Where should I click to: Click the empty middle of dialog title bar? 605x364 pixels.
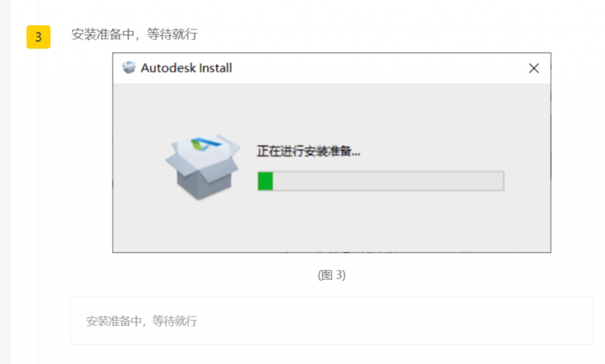click(378, 69)
